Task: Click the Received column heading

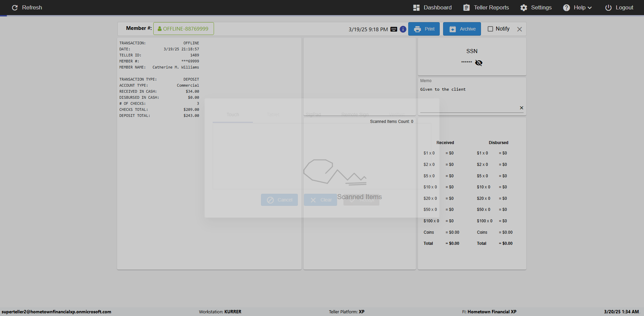Action: [445, 143]
